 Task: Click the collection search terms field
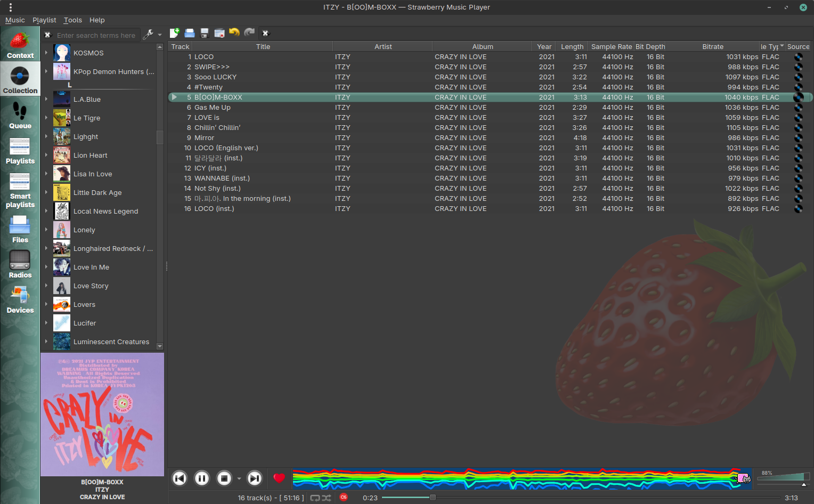(x=96, y=35)
